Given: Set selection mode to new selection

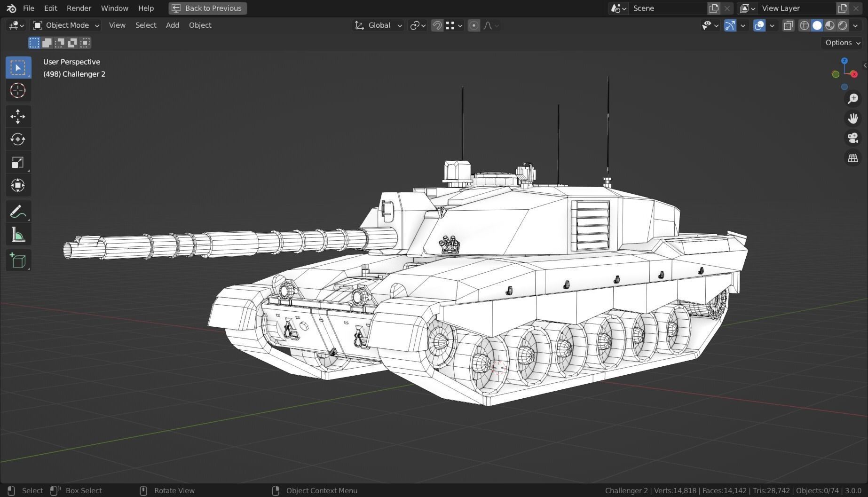Looking at the screenshot, I should tap(34, 43).
